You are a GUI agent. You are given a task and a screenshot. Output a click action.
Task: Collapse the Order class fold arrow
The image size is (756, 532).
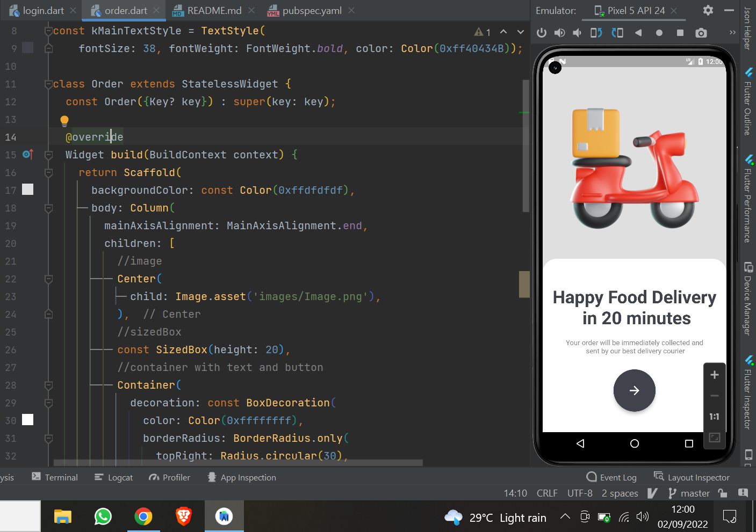48,84
